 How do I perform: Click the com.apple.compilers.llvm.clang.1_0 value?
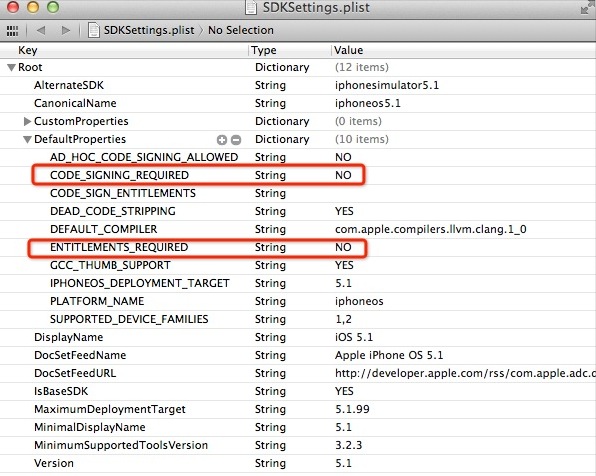click(431, 229)
